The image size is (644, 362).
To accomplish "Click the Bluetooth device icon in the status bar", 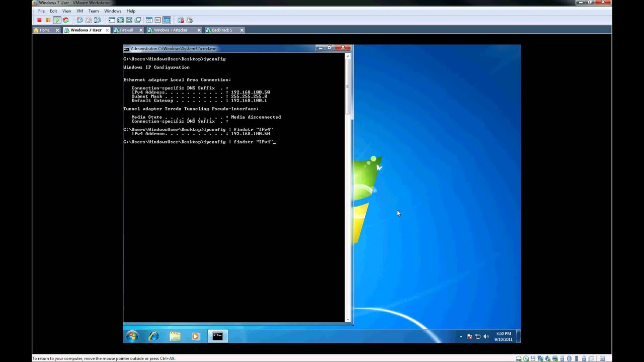I will [569, 358].
